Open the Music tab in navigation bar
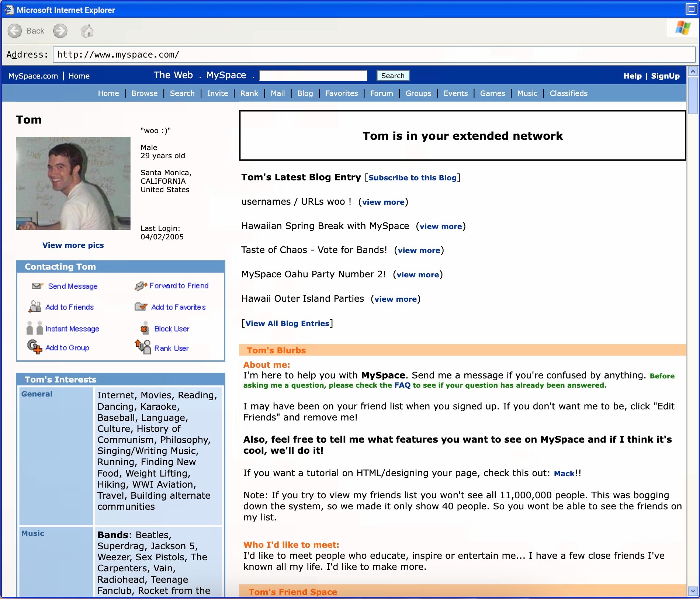The image size is (700, 599). click(x=527, y=93)
